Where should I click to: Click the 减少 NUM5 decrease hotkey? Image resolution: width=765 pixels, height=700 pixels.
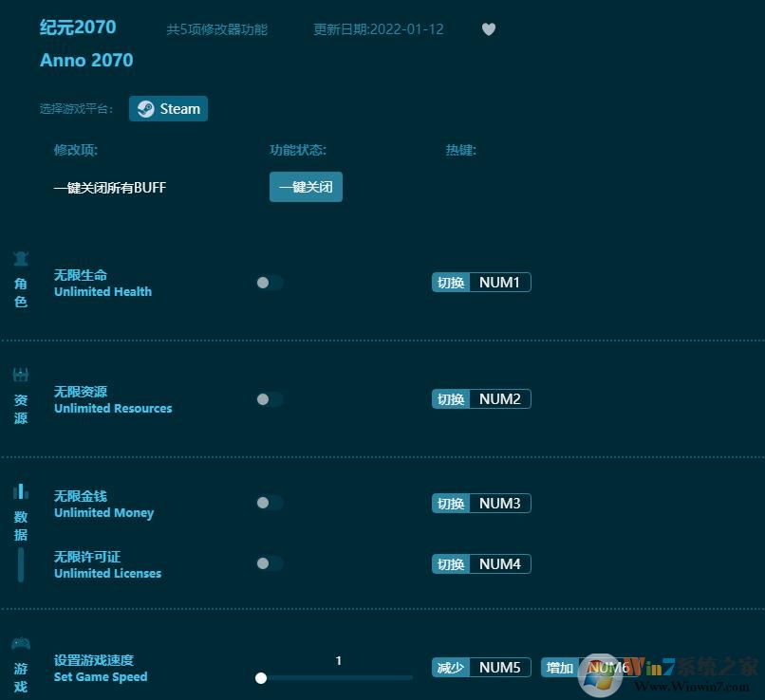pos(481,667)
